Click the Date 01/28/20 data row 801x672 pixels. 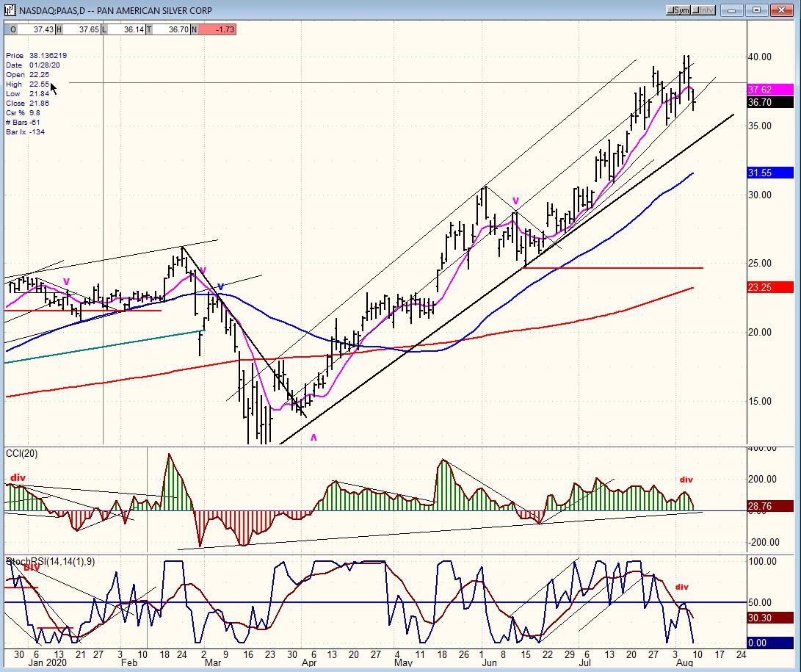click(x=33, y=65)
